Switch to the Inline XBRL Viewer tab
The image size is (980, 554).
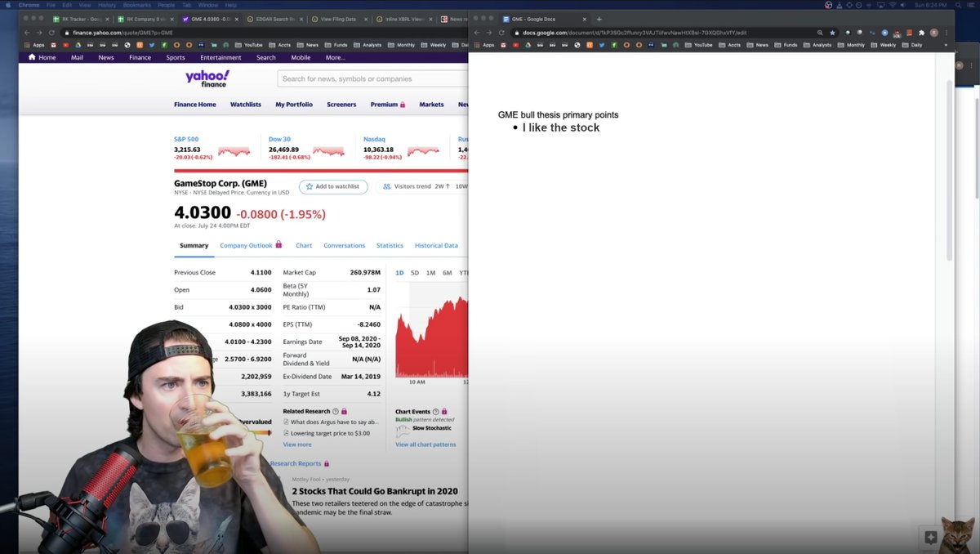coord(404,19)
